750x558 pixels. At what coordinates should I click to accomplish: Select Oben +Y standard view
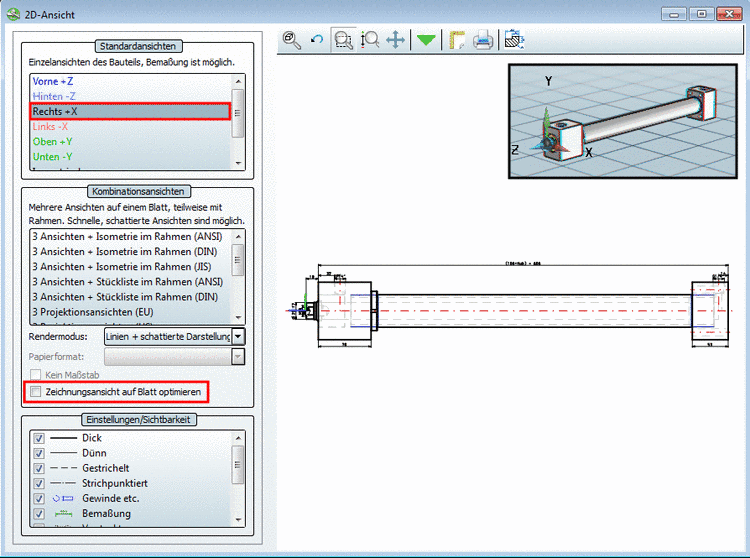[130, 142]
